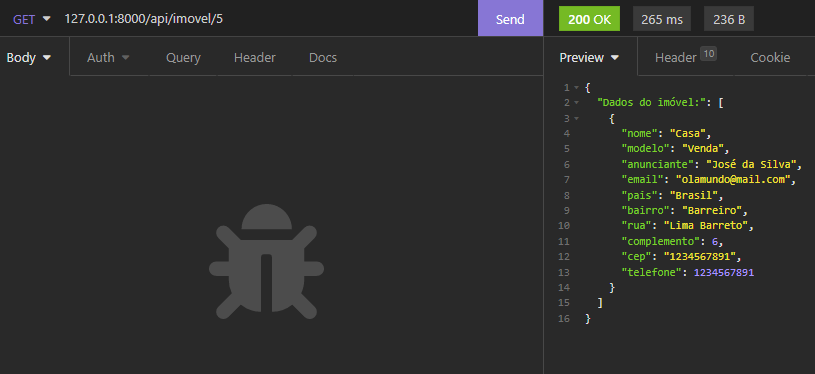Click the telefone number value 1234567891
Viewport: 815px width, 374px height.
(724, 272)
